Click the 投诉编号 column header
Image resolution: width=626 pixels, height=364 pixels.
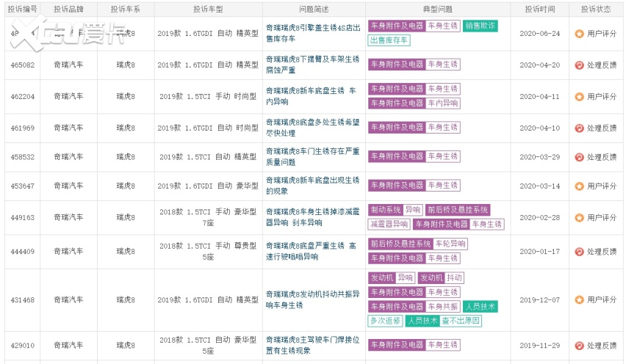22,9
